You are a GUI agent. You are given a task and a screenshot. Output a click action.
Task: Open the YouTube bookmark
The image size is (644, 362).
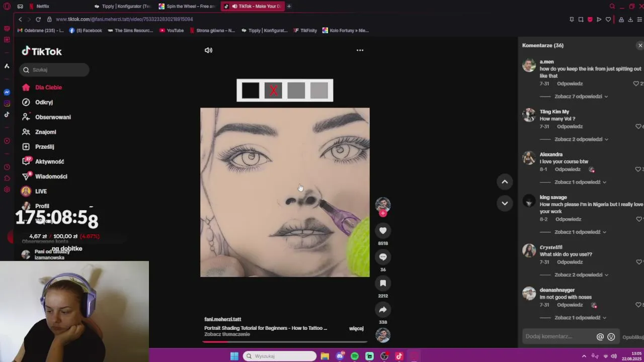pyautogui.click(x=172, y=30)
